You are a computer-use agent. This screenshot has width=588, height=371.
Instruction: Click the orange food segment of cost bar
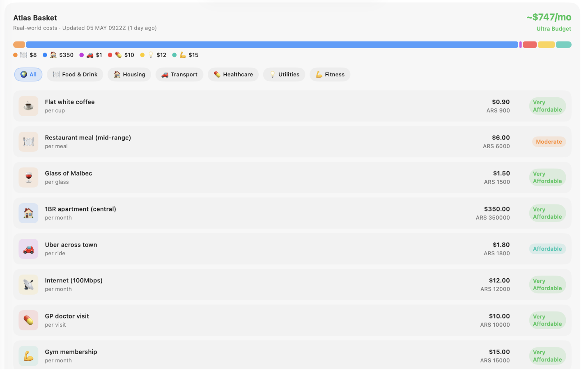click(19, 45)
